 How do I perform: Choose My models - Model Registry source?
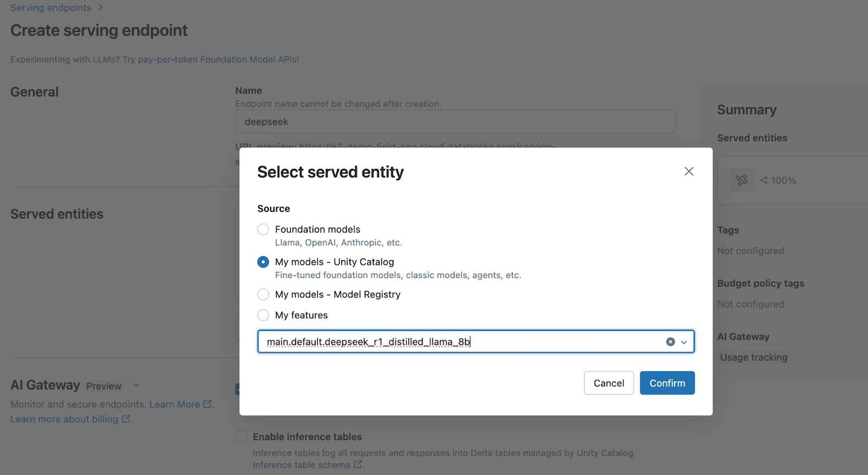[263, 295]
